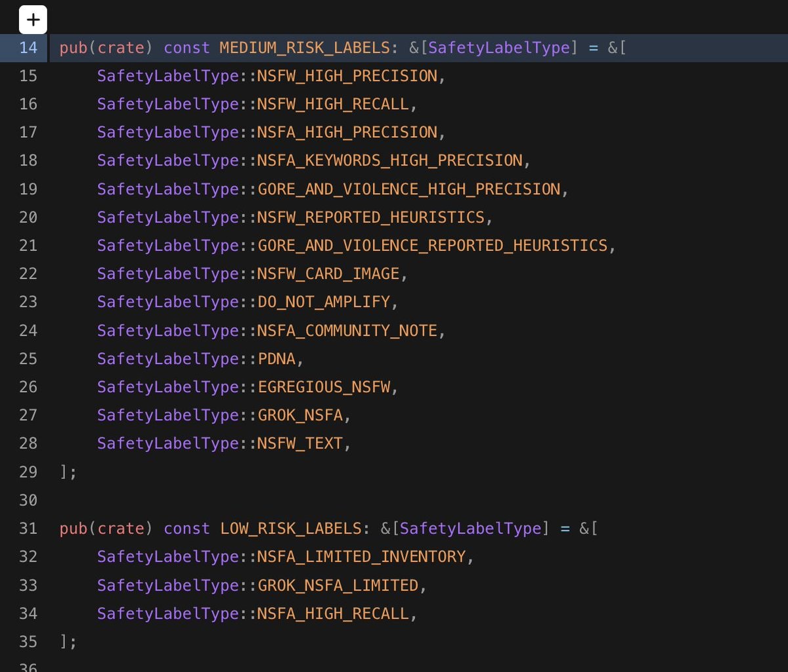Click DO_NOT_AMPLIFY label

pos(324,302)
